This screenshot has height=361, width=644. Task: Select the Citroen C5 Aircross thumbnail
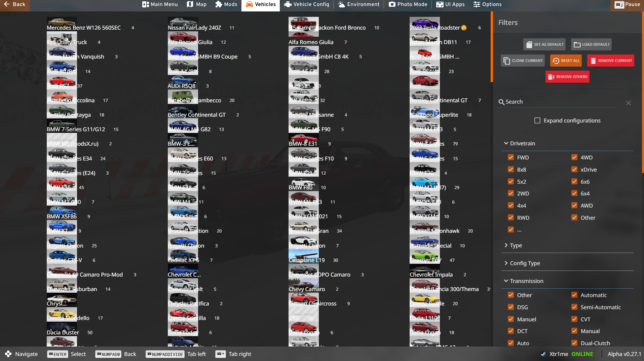coord(304,300)
